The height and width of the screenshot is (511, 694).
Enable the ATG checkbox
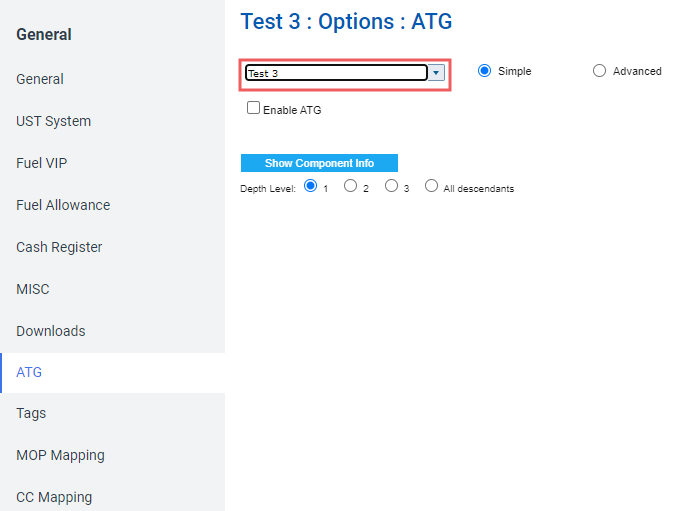[253, 108]
